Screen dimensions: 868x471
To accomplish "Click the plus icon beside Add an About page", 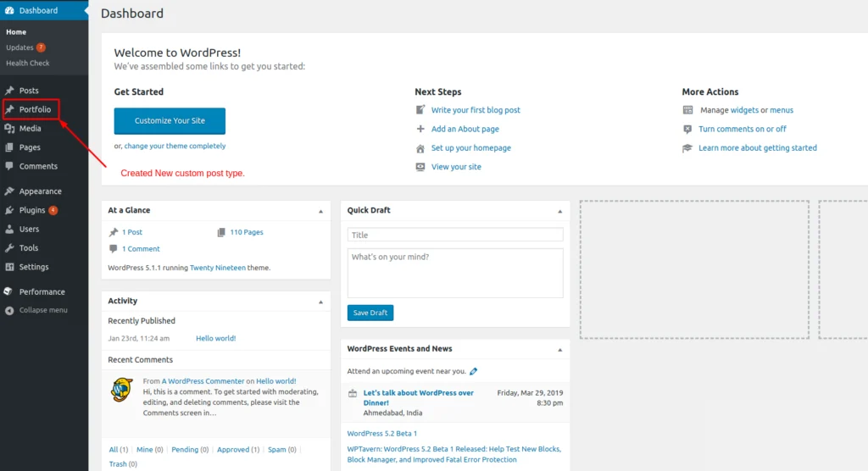I will point(420,129).
